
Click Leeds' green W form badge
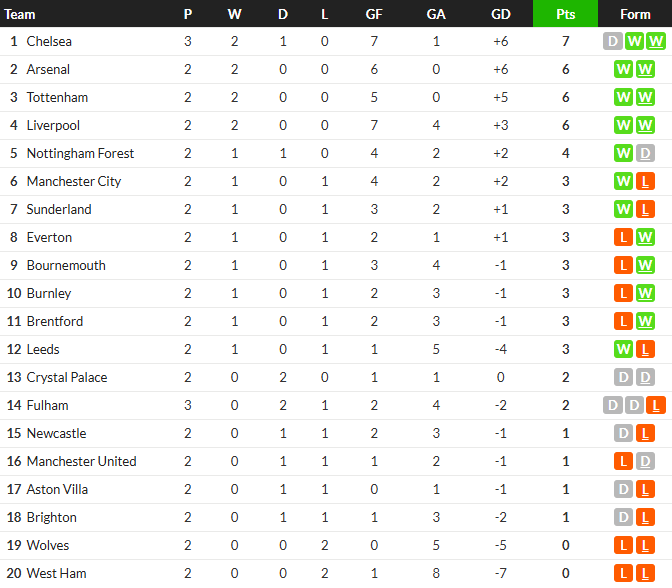(x=624, y=349)
